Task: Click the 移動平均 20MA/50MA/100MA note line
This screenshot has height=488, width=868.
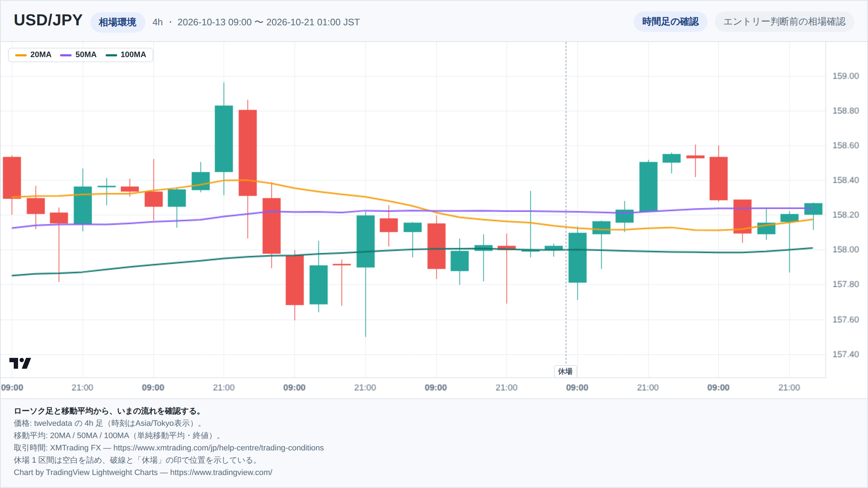Action: 117,436
